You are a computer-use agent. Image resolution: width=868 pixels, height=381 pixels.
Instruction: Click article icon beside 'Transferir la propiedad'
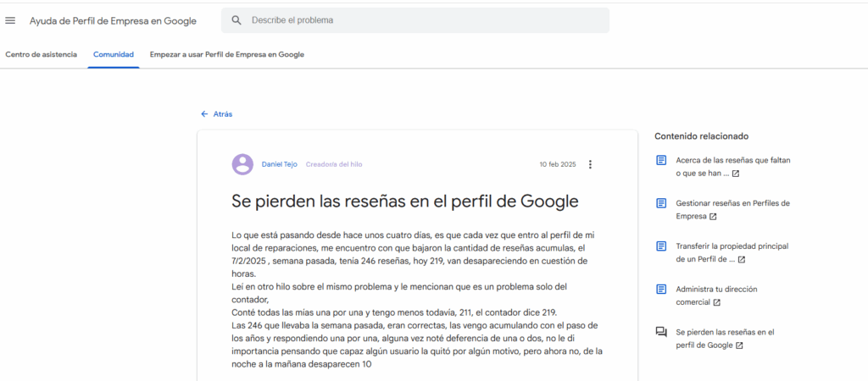pyautogui.click(x=661, y=246)
